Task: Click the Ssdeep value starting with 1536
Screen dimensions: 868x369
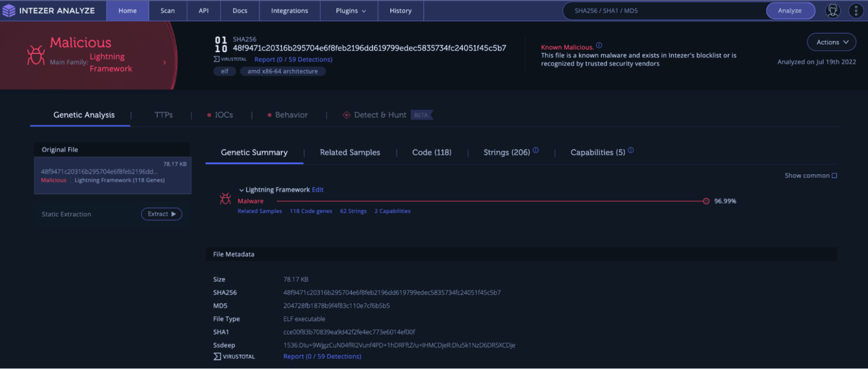Action: click(x=399, y=345)
